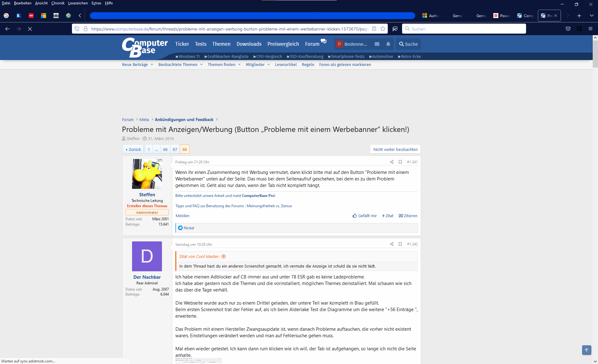Screen dimensions: 598x364
Task: Go to page 67 of thread
Action: pyautogui.click(x=175, y=149)
